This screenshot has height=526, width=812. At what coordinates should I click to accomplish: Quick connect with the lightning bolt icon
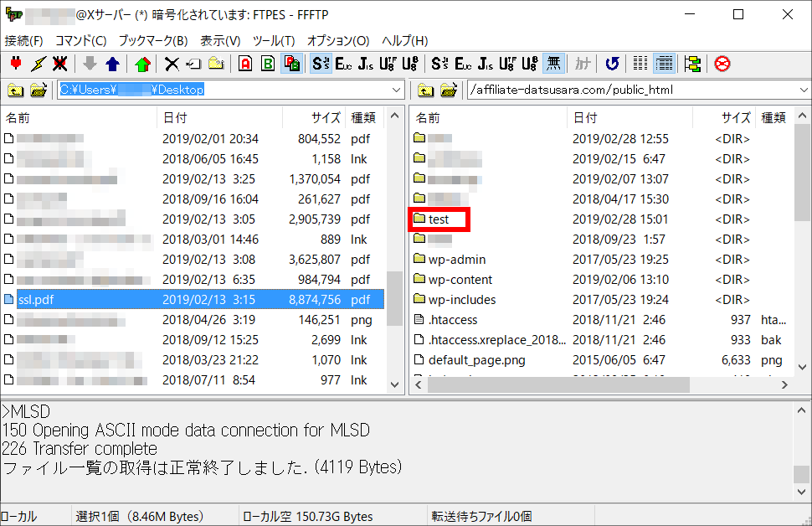pos(38,63)
